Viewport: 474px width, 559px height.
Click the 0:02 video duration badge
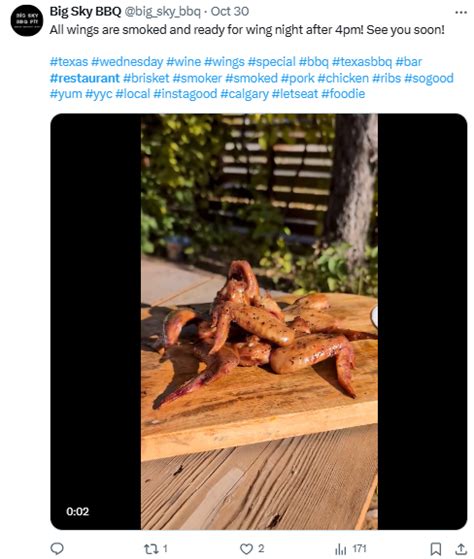[77, 512]
